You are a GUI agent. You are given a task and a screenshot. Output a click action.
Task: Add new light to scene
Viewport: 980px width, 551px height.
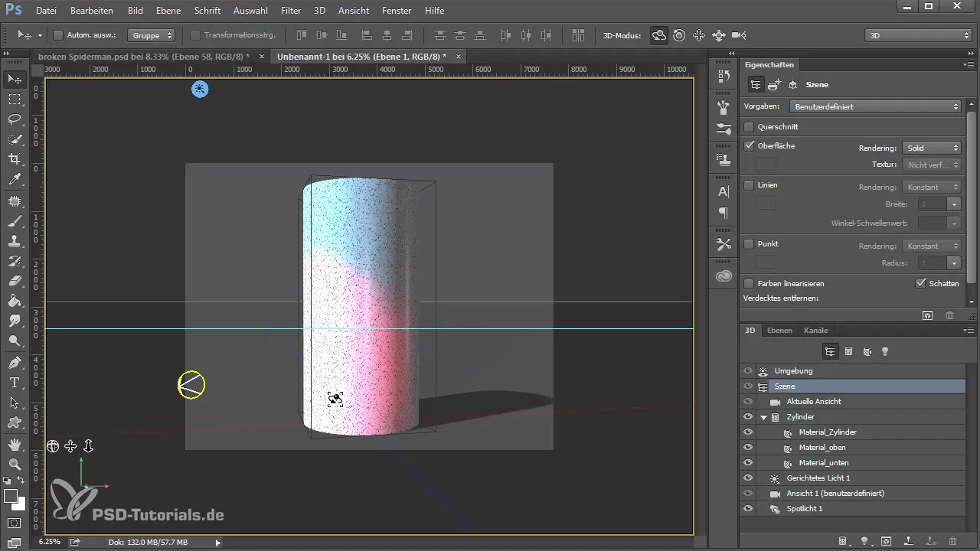point(864,541)
